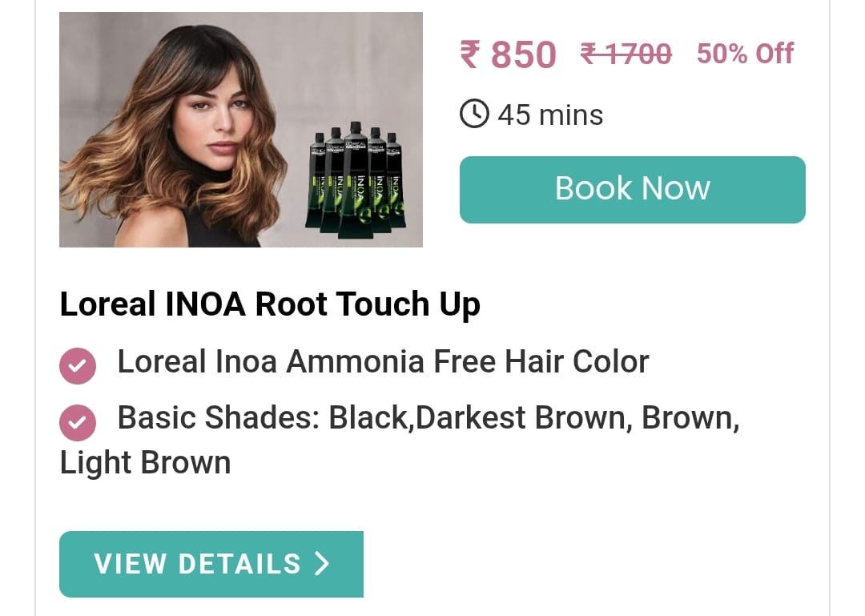Click checkmark icon next to Ammonia Free Hair Color
This screenshot has width=865, height=616.
pos(77,365)
